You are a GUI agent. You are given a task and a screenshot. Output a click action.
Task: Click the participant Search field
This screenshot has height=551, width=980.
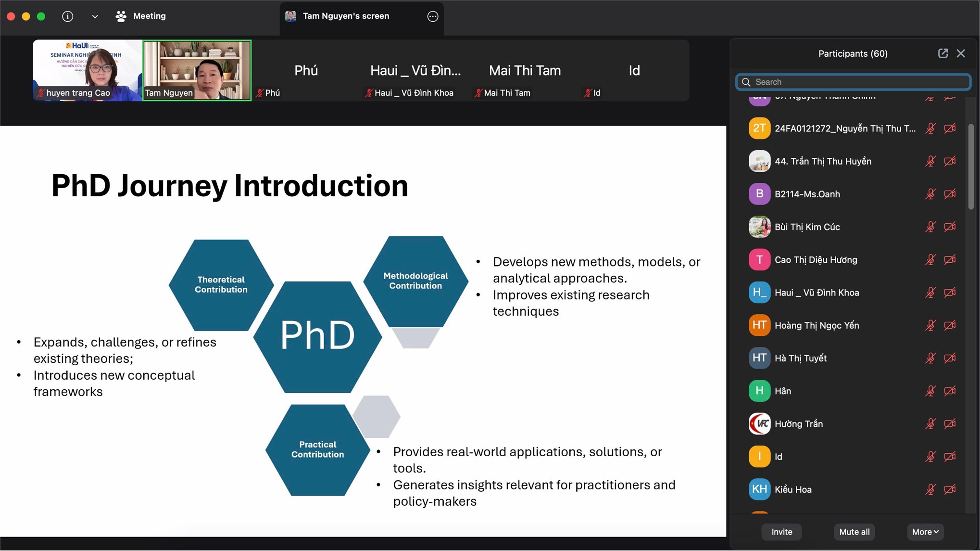(853, 82)
